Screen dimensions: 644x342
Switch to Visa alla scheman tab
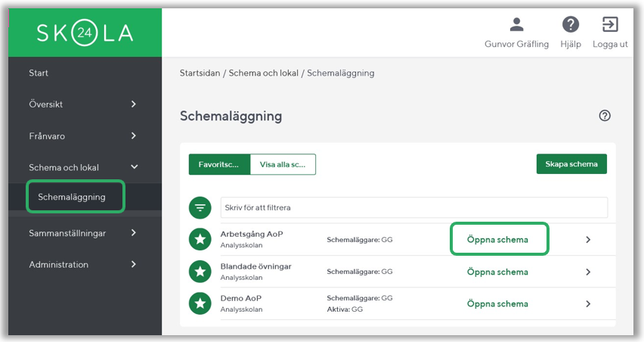click(x=283, y=164)
